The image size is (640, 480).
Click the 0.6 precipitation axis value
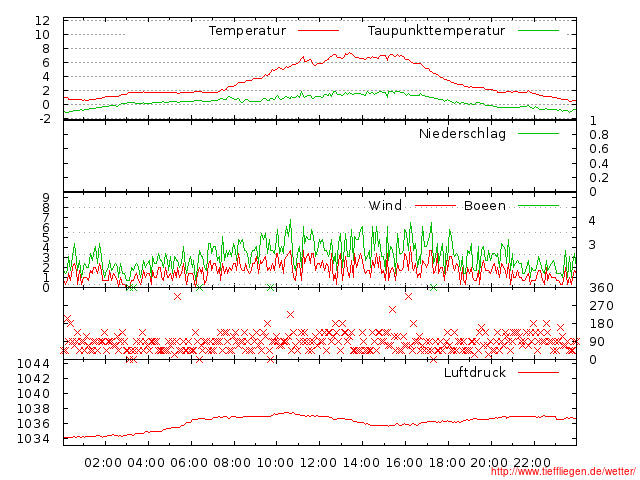point(599,149)
